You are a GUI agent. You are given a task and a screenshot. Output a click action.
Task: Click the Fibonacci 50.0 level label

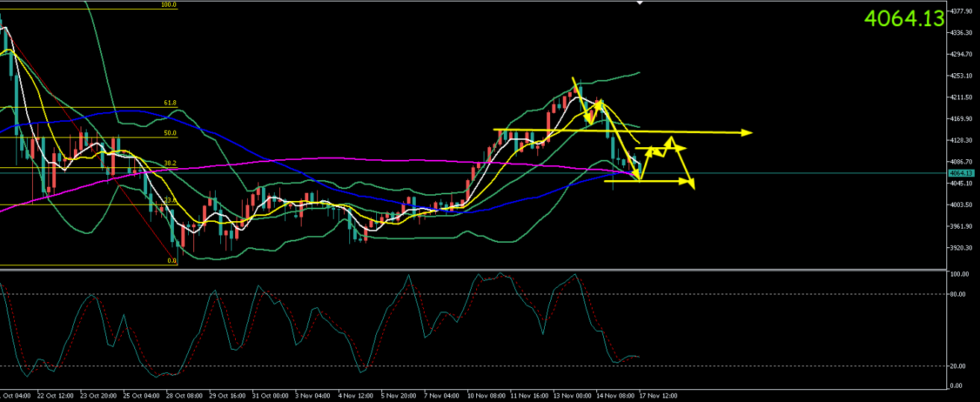pos(170,133)
